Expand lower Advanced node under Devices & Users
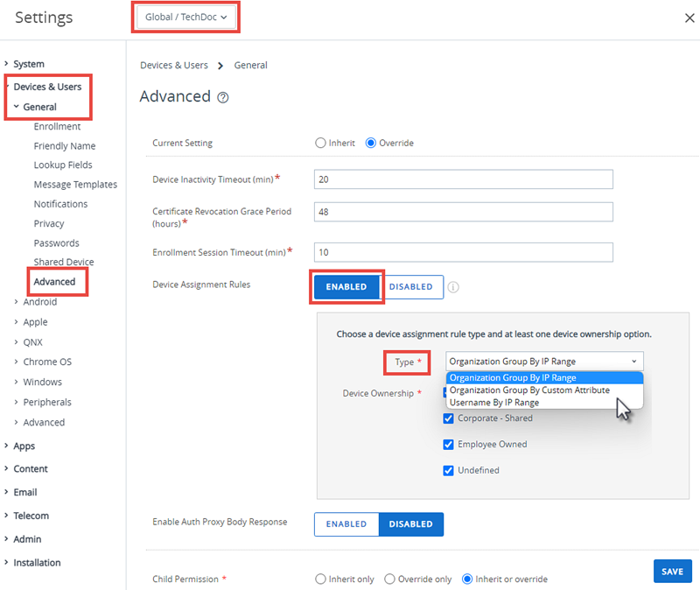 click(x=16, y=422)
